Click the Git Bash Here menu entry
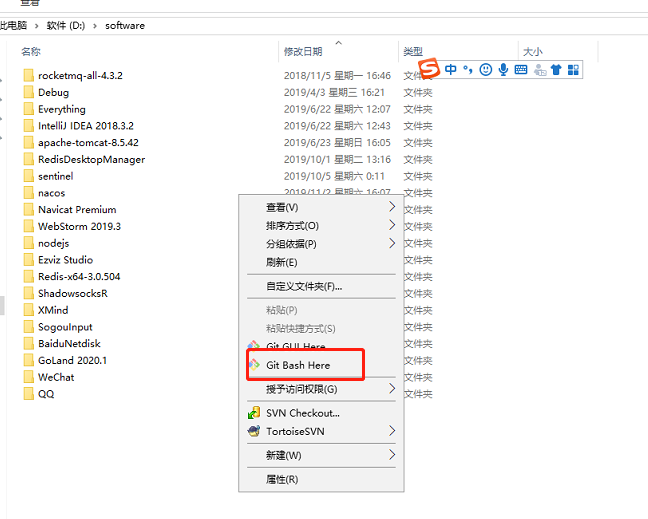 (x=297, y=365)
